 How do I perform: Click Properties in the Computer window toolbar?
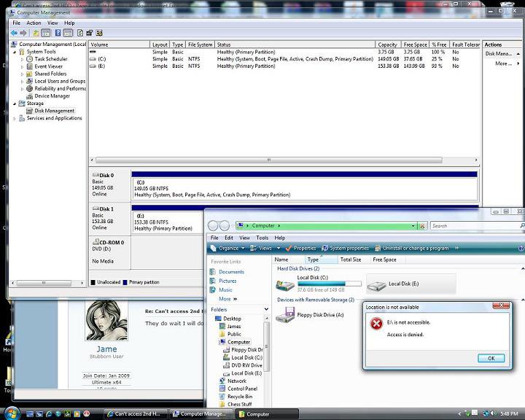click(x=300, y=248)
